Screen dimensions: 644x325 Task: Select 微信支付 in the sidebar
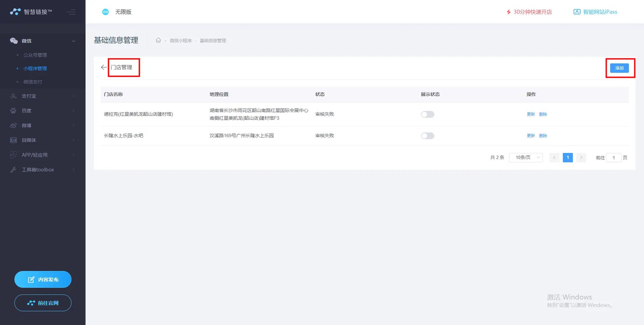pos(33,82)
